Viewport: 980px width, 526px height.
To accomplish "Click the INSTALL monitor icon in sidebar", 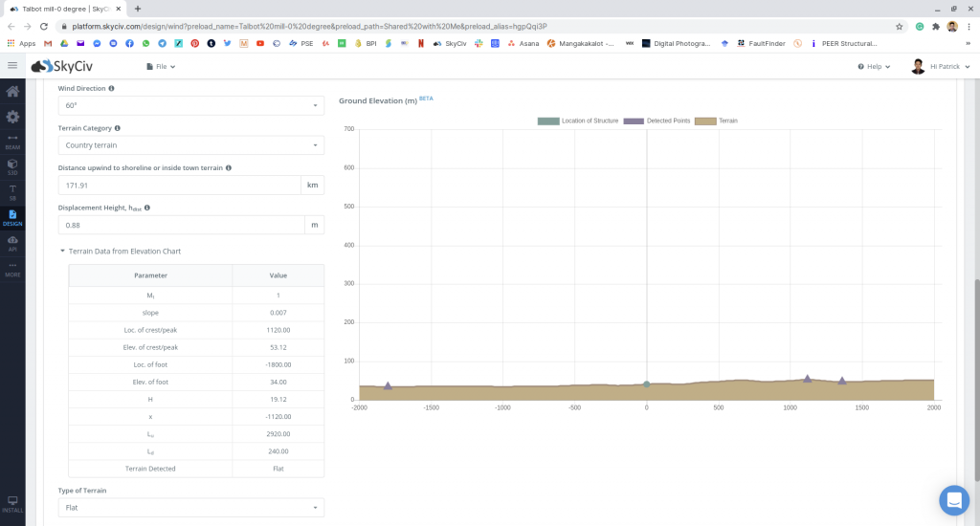I will click(x=12, y=503).
